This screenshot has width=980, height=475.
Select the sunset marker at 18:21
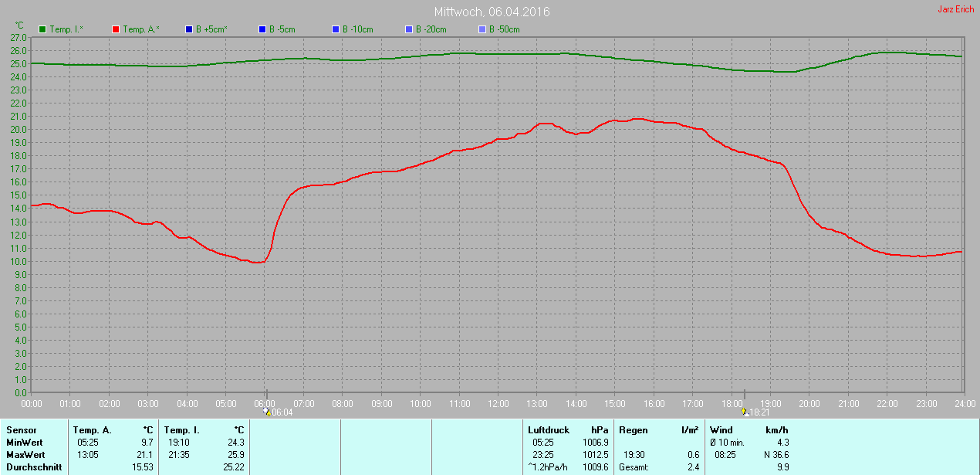click(x=745, y=412)
